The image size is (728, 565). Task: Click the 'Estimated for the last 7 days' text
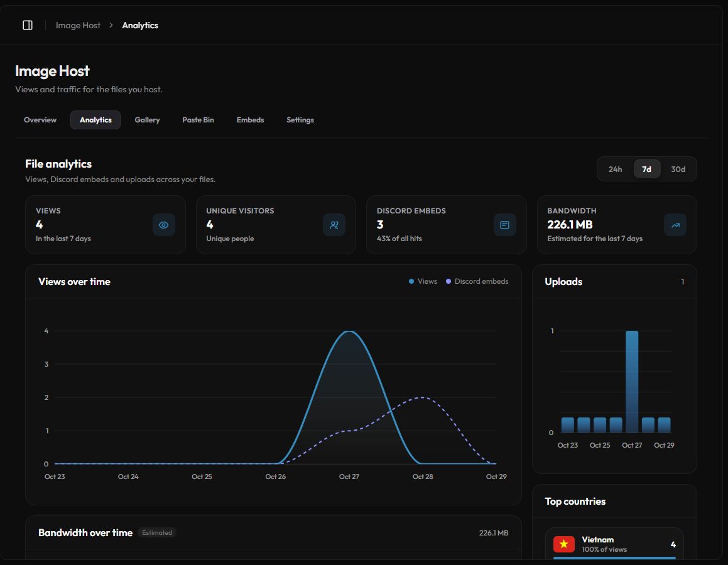(595, 239)
